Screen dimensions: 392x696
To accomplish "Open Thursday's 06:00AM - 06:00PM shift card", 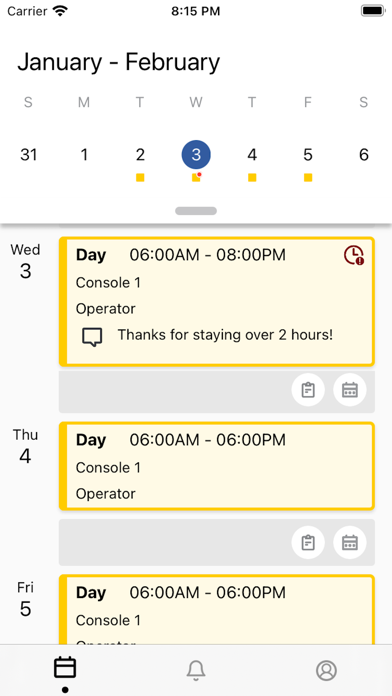I will 217,466.
